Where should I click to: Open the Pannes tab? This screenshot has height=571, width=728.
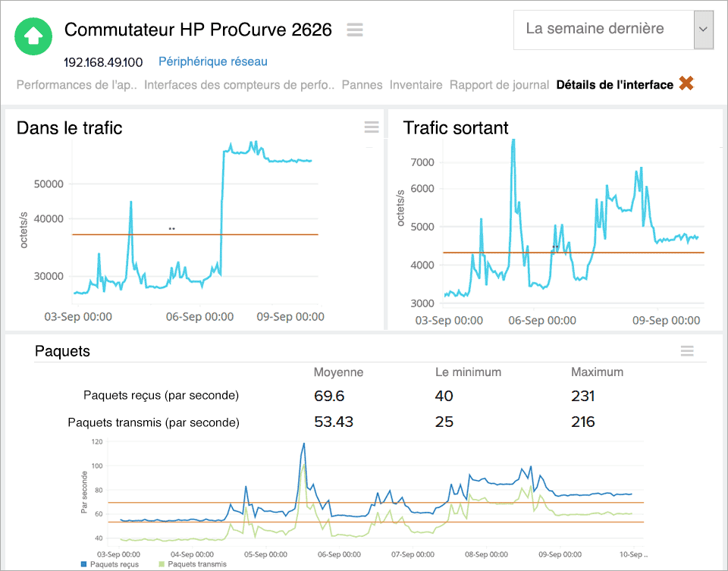pyautogui.click(x=362, y=85)
